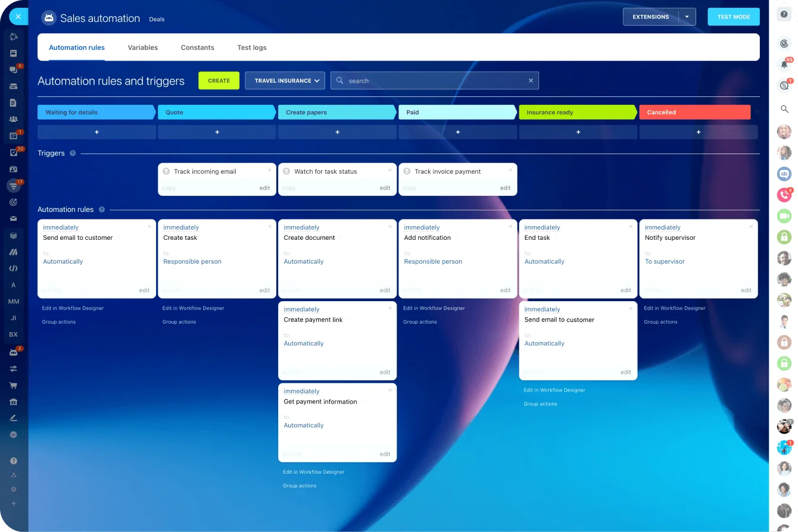
Task: Open the search magnifier in the right sidebar
Action: [x=784, y=109]
